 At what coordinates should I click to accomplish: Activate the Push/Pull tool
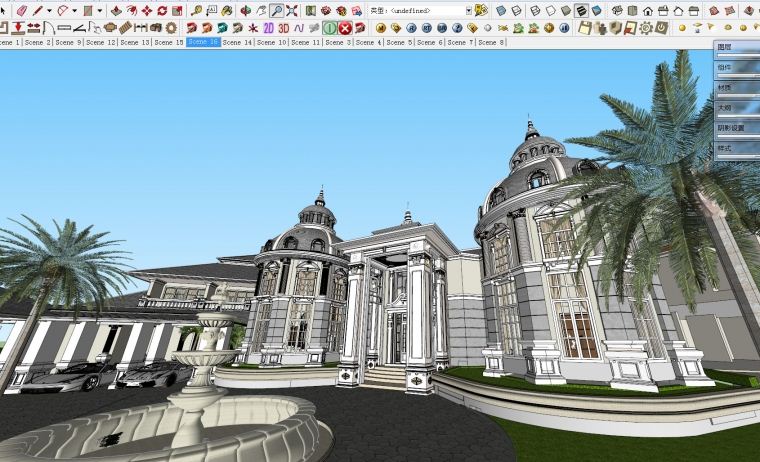[116, 10]
